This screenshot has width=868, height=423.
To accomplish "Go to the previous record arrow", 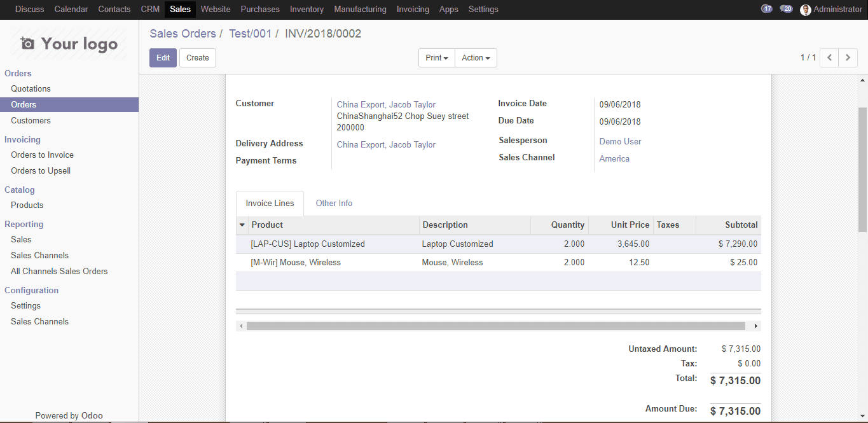I will point(829,57).
